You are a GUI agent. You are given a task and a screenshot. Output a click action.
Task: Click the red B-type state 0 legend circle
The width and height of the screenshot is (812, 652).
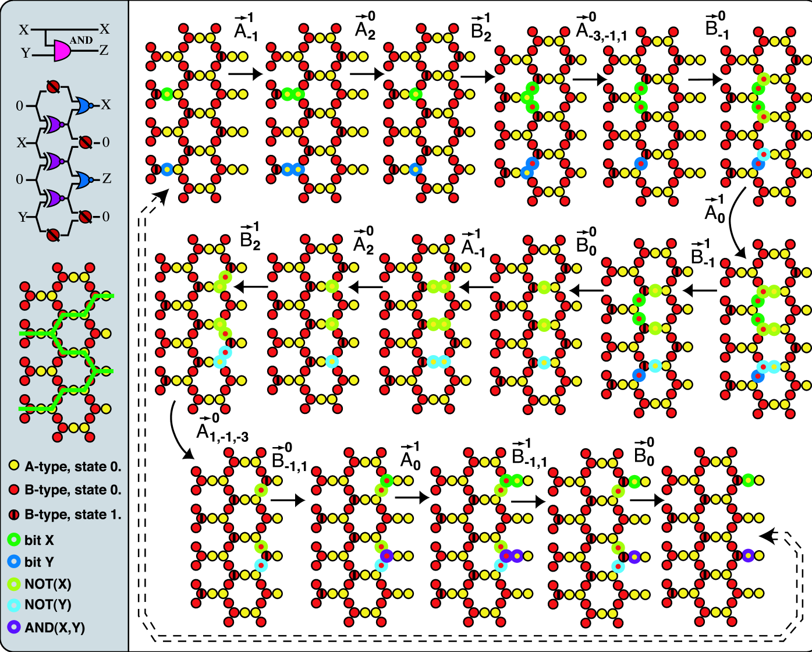point(14,490)
